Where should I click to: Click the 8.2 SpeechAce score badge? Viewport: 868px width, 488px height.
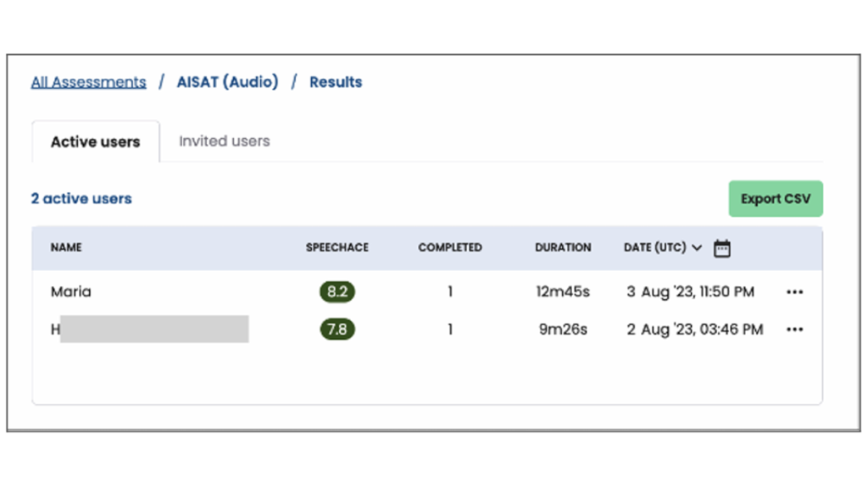tap(337, 292)
